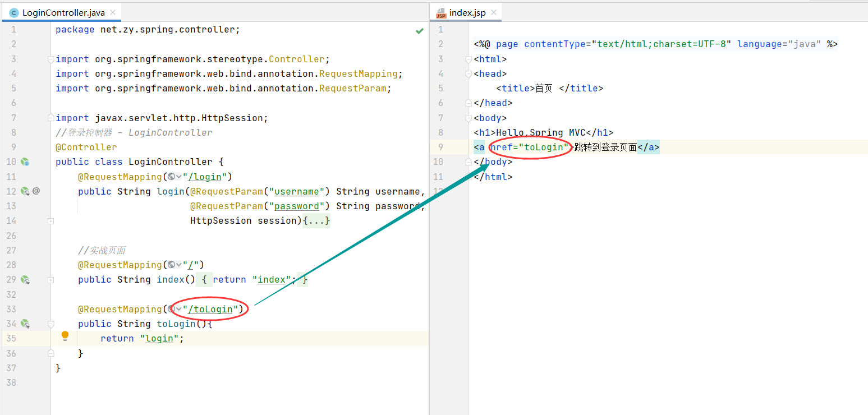Collapse the toLogin() method fold marker
Viewport: 868px width, 415px height.
click(51, 324)
